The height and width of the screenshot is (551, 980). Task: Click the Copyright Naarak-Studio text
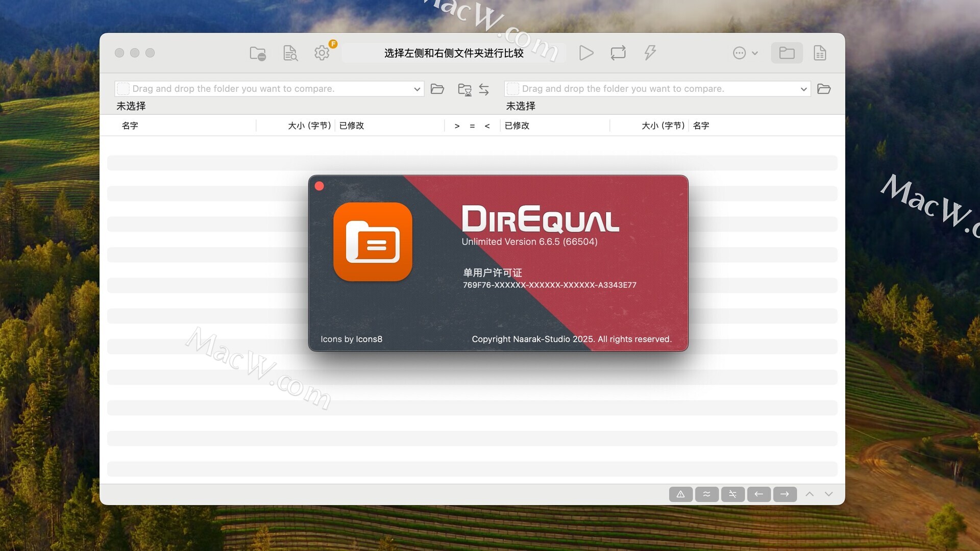click(x=572, y=339)
